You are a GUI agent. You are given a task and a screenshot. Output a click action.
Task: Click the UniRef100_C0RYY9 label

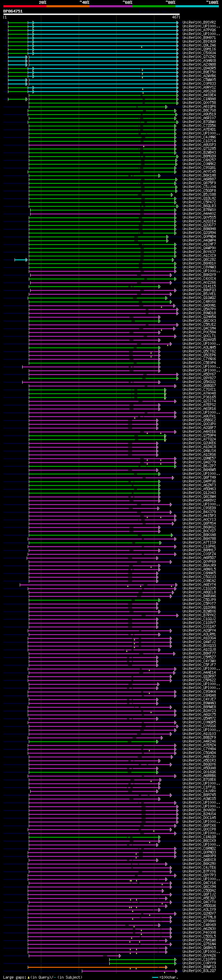[x=199, y=963]
